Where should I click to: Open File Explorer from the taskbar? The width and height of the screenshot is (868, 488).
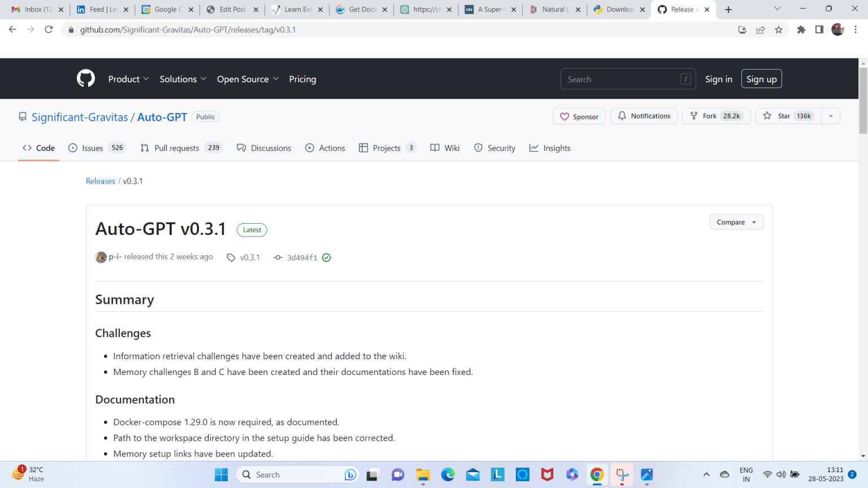tap(423, 475)
